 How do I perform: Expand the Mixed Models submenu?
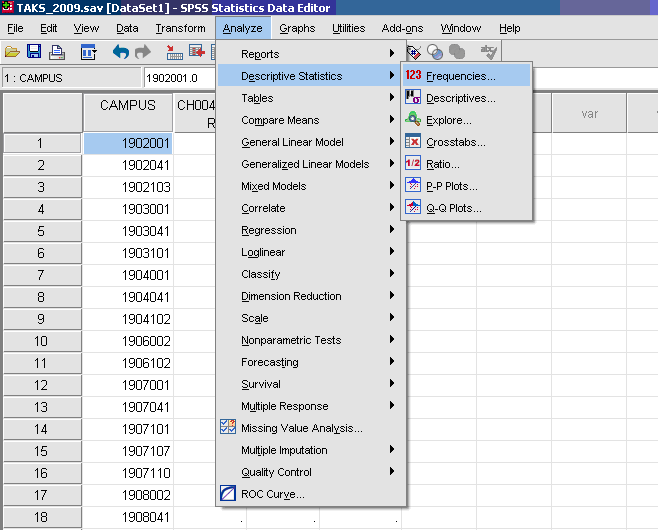(x=311, y=186)
